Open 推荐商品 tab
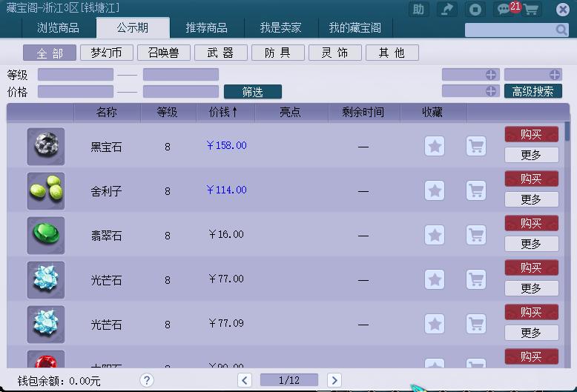This screenshot has height=392, width=577. point(206,27)
